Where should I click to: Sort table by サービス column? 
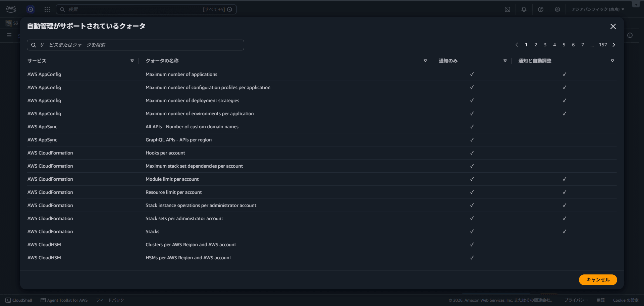[x=132, y=61]
